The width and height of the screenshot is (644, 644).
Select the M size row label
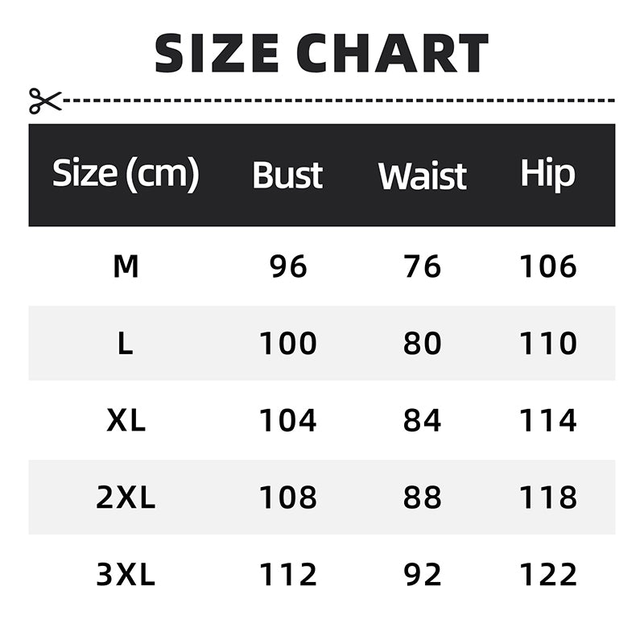(x=126, y=266)
